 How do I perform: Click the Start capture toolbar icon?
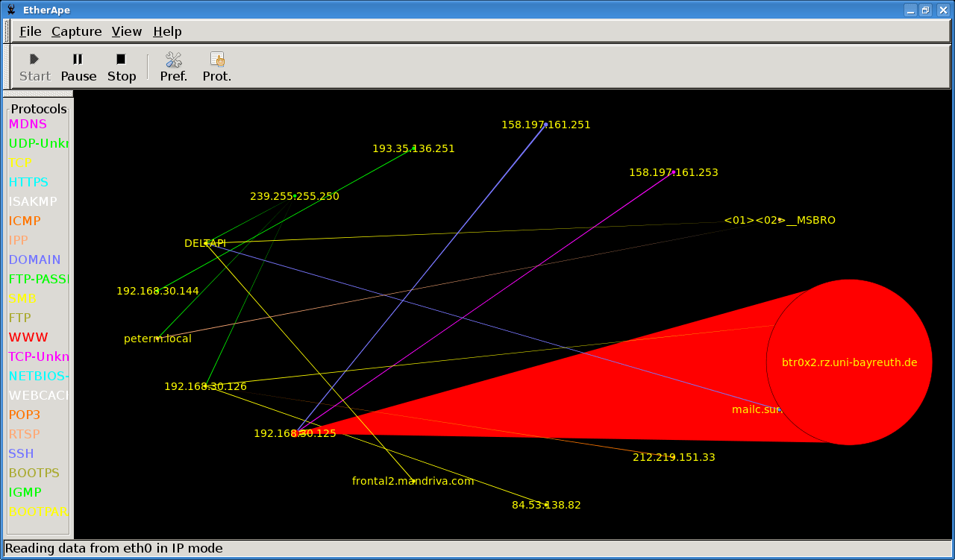tap(34, 59)
